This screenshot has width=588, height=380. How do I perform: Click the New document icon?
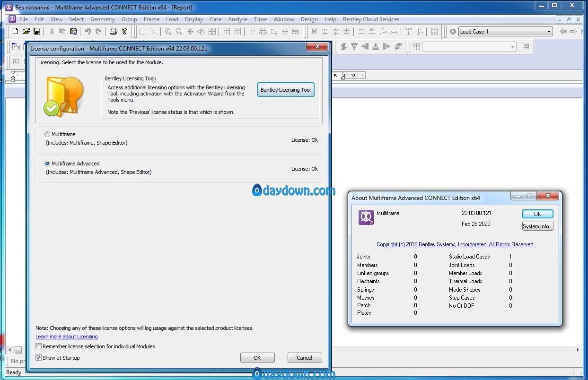(15, 32)
